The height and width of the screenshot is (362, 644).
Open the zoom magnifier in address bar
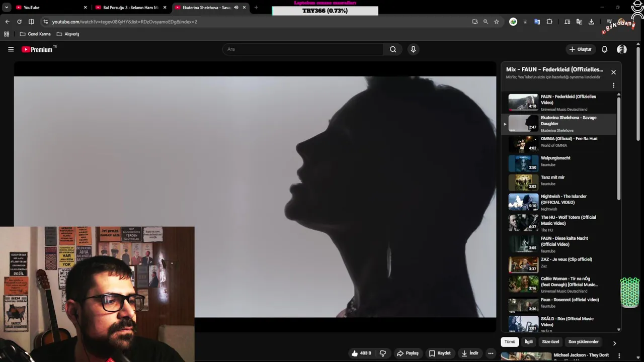coord(486,22)
